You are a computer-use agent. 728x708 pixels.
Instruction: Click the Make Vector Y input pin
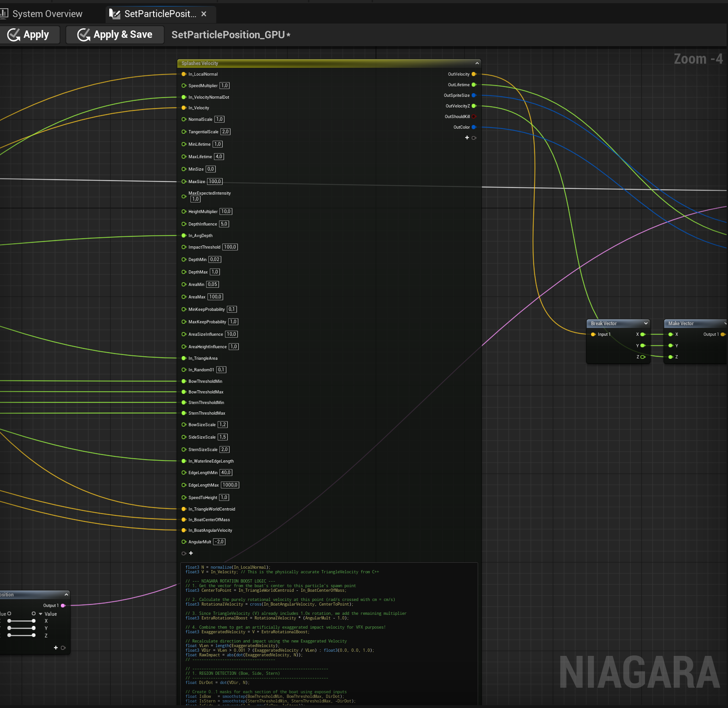[671, 345]
